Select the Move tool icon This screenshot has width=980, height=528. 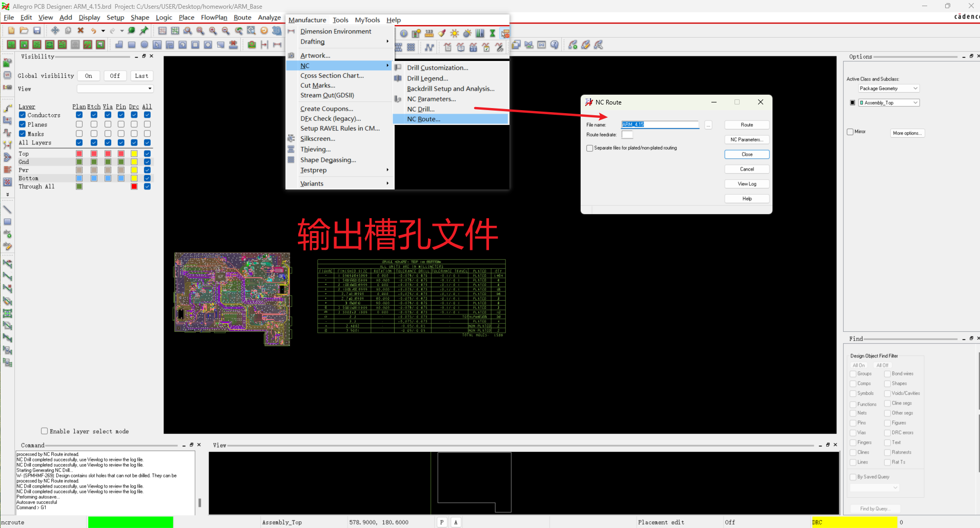[x=55, y=31]
